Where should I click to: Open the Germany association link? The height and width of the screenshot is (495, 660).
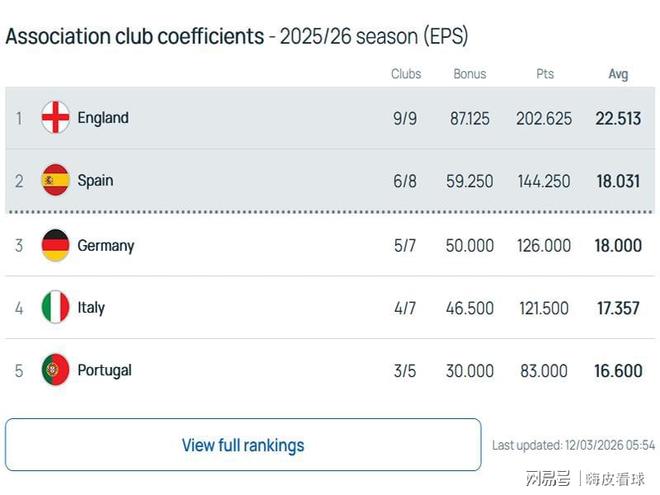point(105,245)
